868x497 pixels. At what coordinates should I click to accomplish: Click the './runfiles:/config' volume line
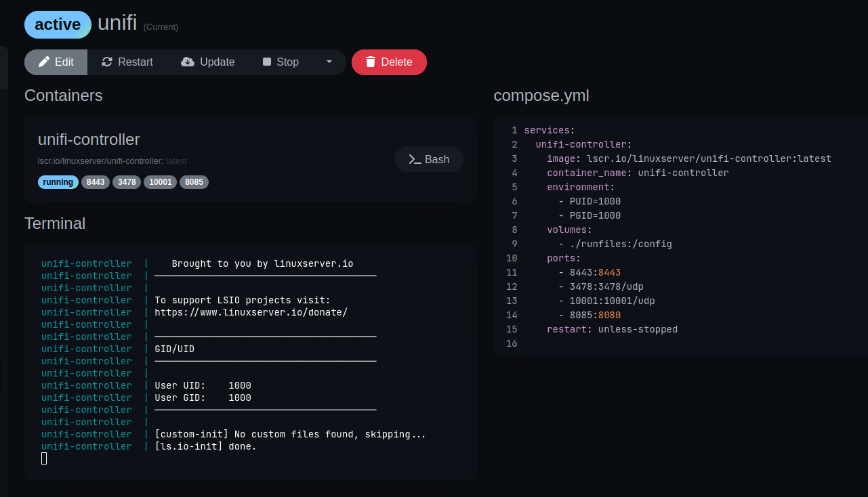pyautogui.click(x=615, y=244)
